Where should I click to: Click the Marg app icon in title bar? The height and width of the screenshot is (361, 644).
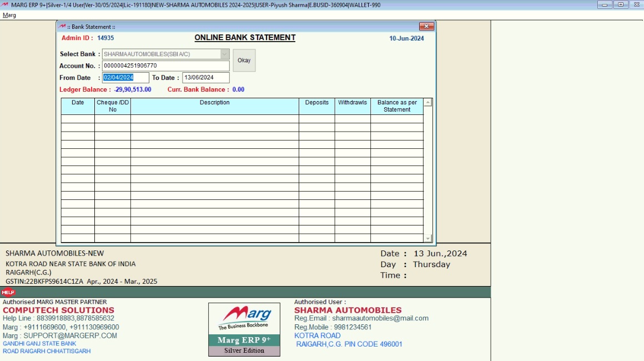[x=5, y=5]
